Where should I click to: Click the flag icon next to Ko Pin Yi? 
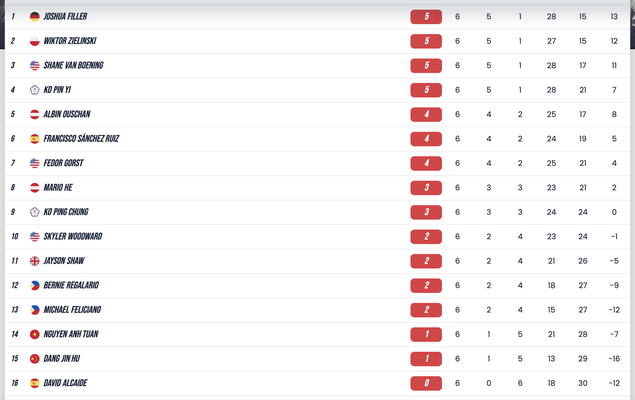(x=35, y=90)
